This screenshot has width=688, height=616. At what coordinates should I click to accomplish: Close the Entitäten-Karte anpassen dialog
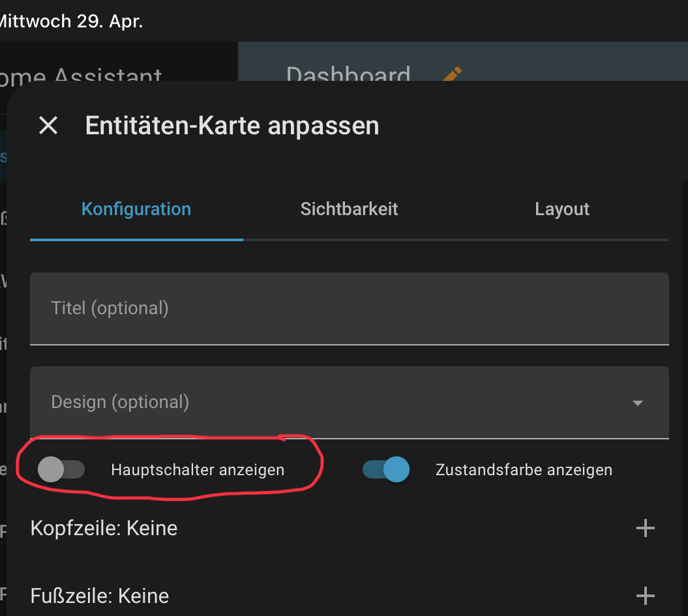[x=48, y=125]
